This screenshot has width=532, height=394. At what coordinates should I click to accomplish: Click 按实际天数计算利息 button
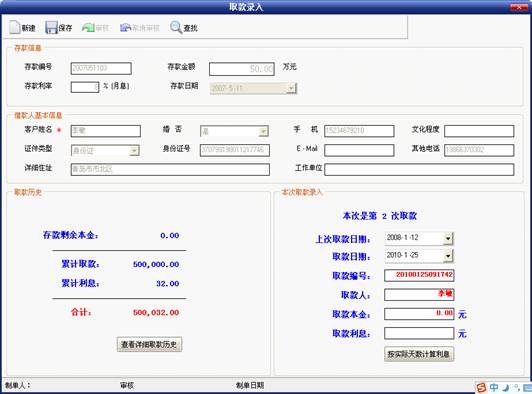419,354
